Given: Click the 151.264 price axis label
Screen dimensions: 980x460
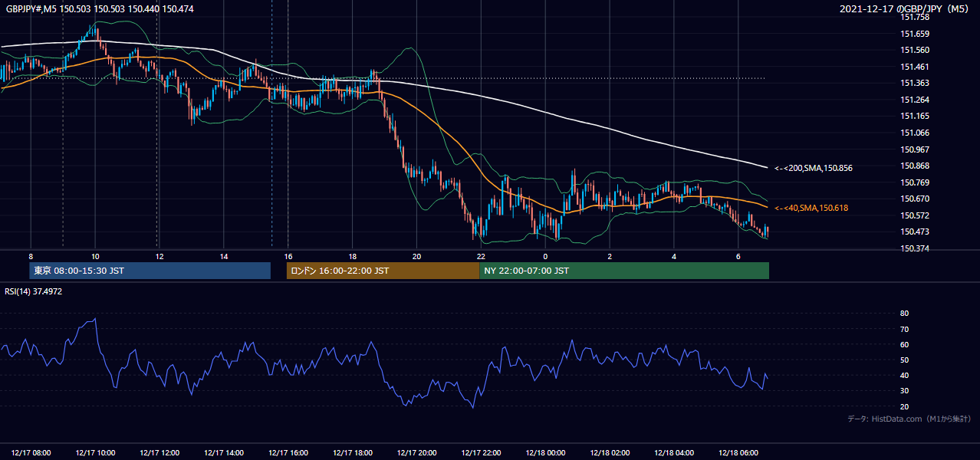Looking at the screenshot, I should click(915, 100).
